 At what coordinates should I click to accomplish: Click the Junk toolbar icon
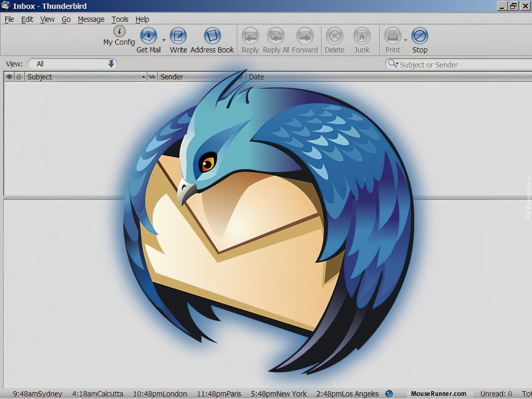coord(362,36)
